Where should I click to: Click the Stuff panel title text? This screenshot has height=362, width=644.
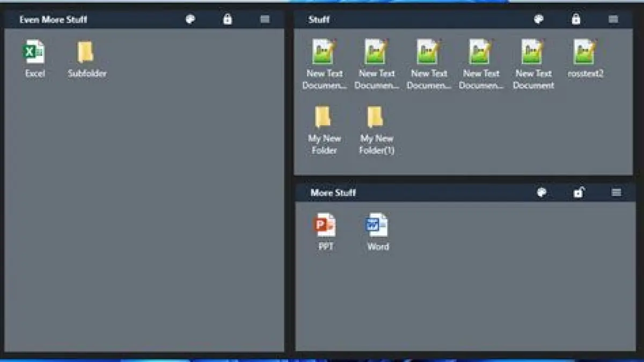(319, 20)
